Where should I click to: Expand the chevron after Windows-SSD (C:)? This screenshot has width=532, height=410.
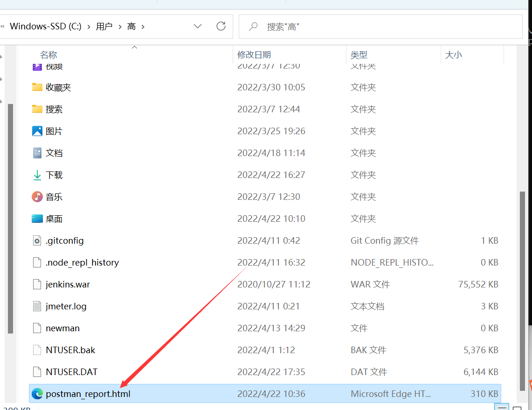89,27
